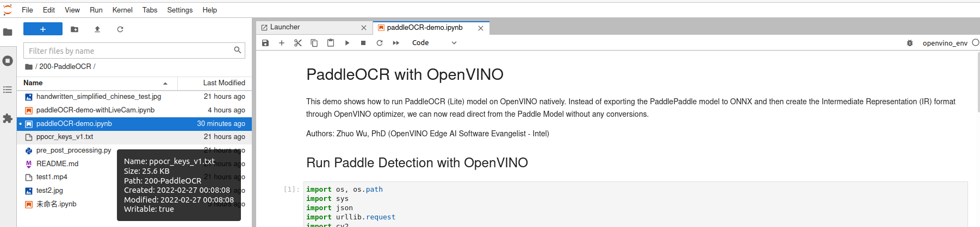Click the PaddleOCR with OpenVINO heading
The width and height of the screenshot is (980, 227).
point(405,74)
